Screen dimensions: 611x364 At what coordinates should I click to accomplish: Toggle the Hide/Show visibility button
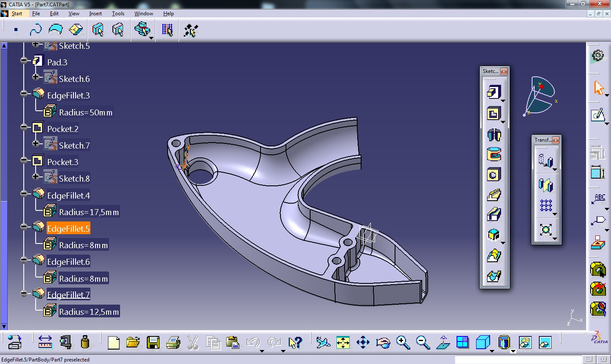pyautogui.click(x=525, y=342)
